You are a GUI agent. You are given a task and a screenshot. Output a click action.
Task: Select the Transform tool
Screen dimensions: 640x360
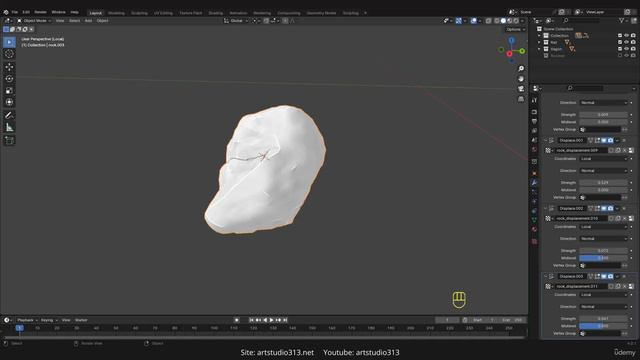click(x=9, y=102)
